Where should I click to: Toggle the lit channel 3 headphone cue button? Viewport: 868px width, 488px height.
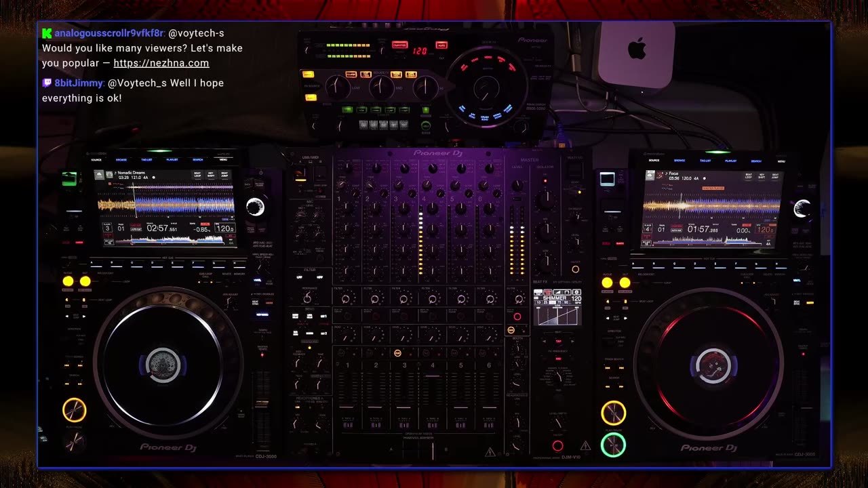pos(397,353)
